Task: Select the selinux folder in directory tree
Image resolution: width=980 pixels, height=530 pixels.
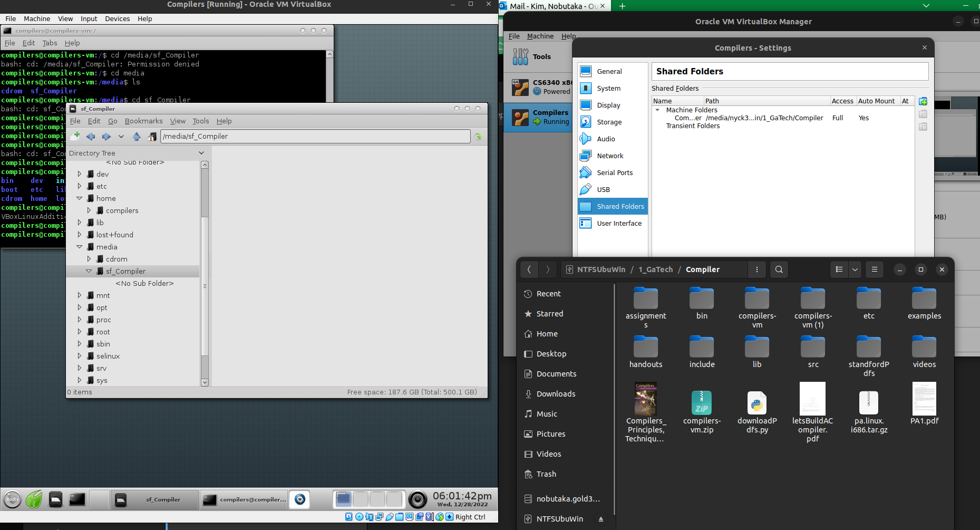Action: (x=108, y=356)
